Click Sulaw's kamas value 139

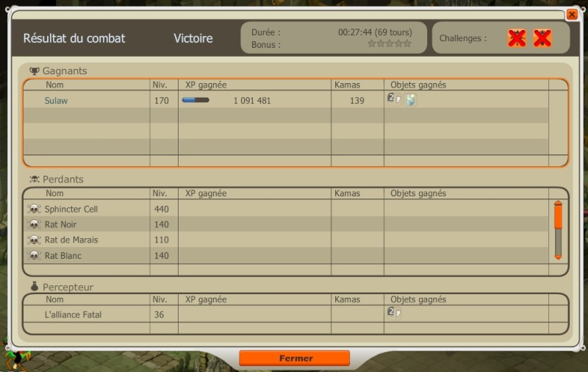(x=357, y=101)
